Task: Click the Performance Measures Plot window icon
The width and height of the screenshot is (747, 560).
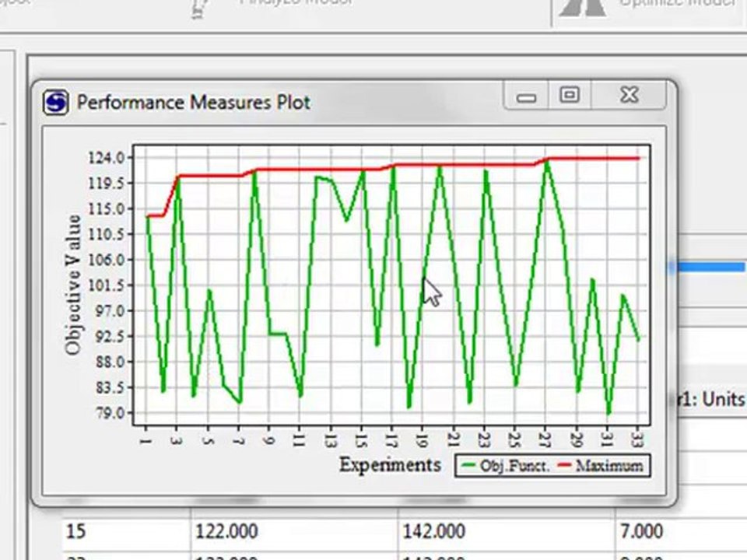Action: click(x=56, y=102)
